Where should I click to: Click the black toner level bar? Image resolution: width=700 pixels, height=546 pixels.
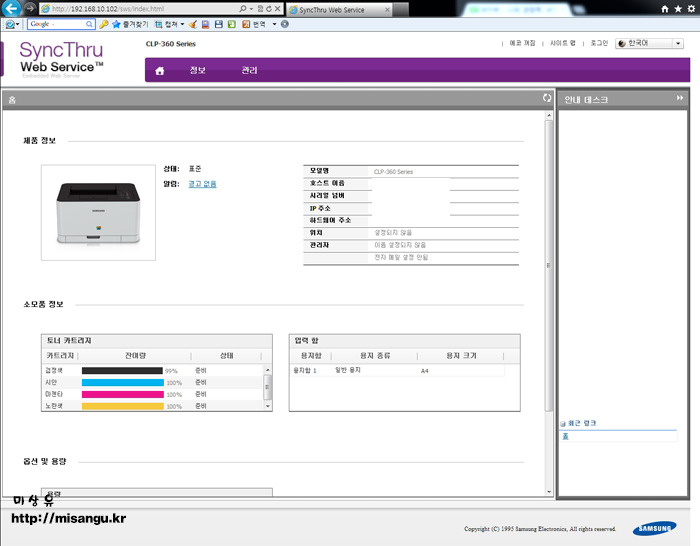122,371
